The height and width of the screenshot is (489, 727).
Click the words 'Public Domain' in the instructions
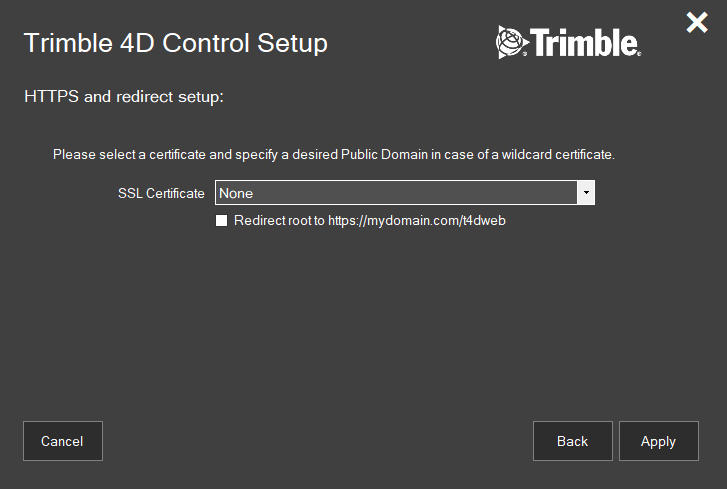(x=385, y=155)
